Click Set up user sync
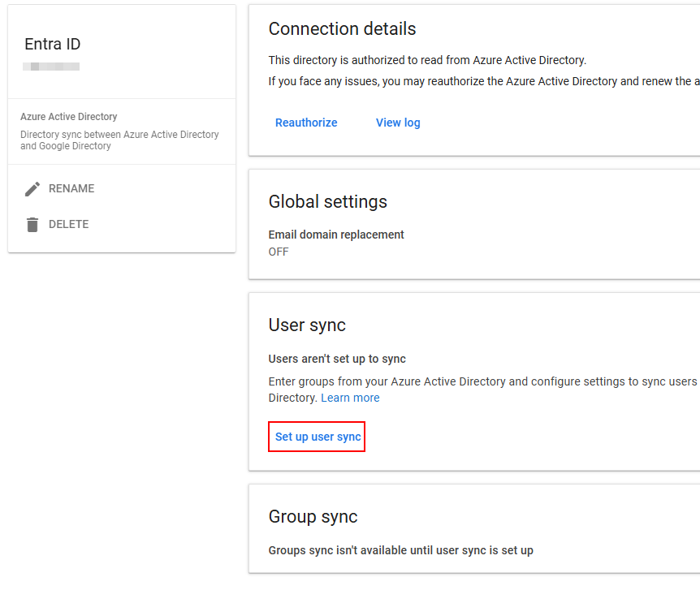700x590 pixels. click(318, 437)
